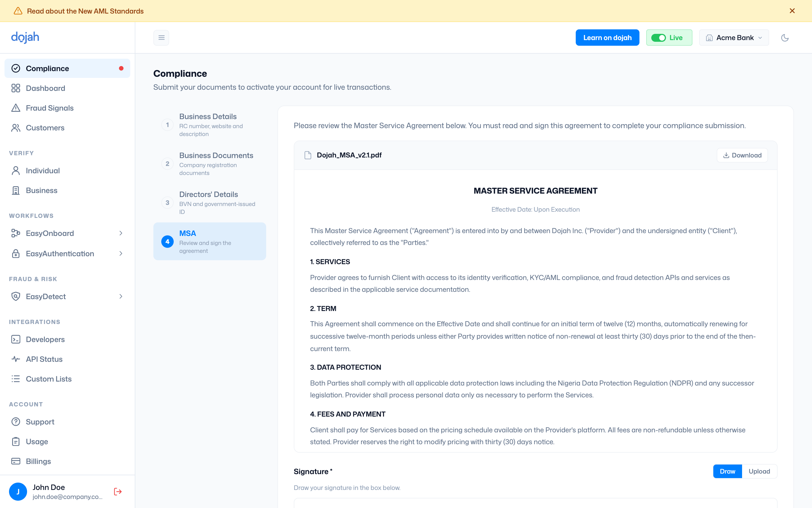Click the Dashboard grid icon

coord(16,88)
